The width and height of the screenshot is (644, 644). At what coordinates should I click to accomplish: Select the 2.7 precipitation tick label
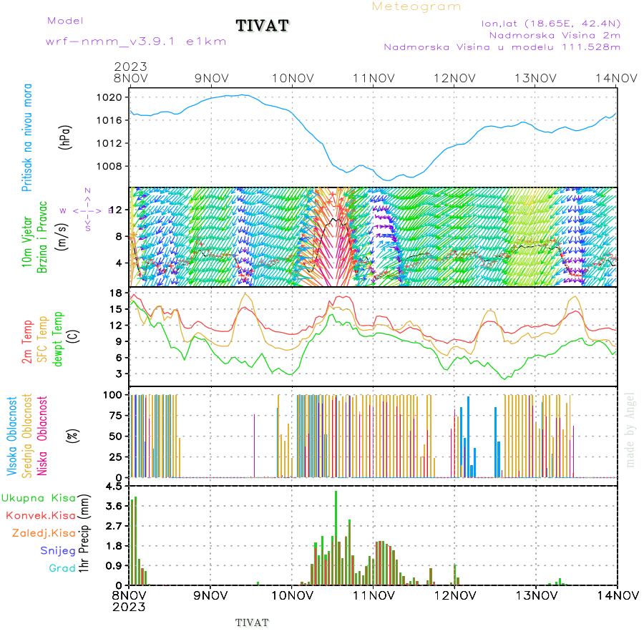tap(114, 526)
